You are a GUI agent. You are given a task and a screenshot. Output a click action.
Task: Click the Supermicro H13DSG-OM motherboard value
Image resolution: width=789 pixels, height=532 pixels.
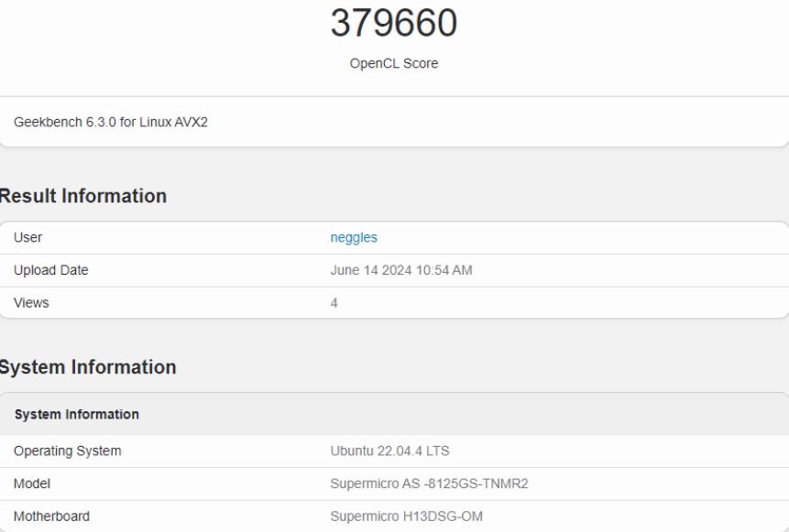point(406,516)
